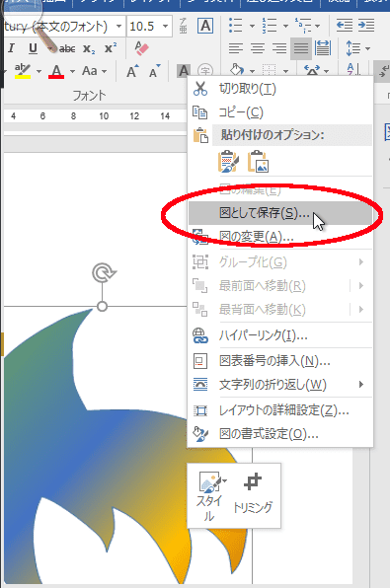
Task: Click the increase indent icon
Action: pos(366,26)
